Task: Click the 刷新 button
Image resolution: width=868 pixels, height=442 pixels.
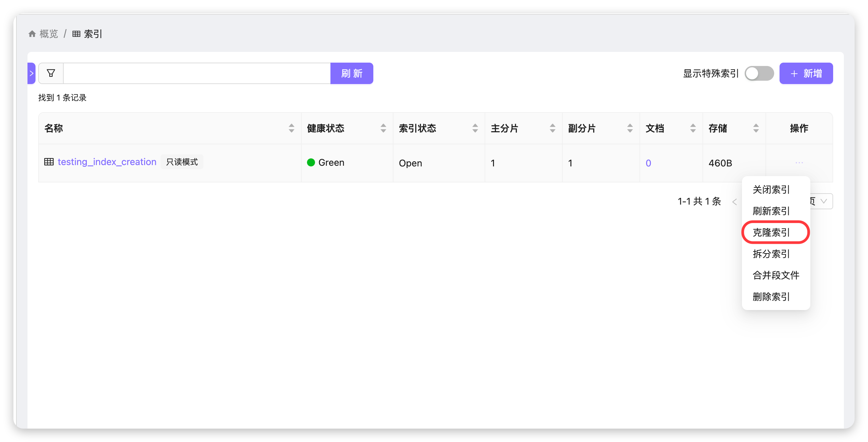Action: pos(352,73)
